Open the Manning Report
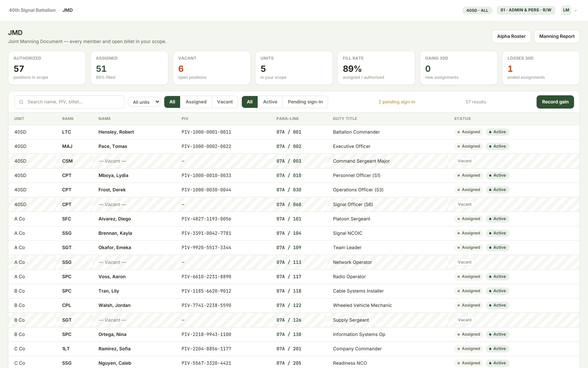Image resolution: width=588 pixels, height=368 pixels. pos(557,36)
